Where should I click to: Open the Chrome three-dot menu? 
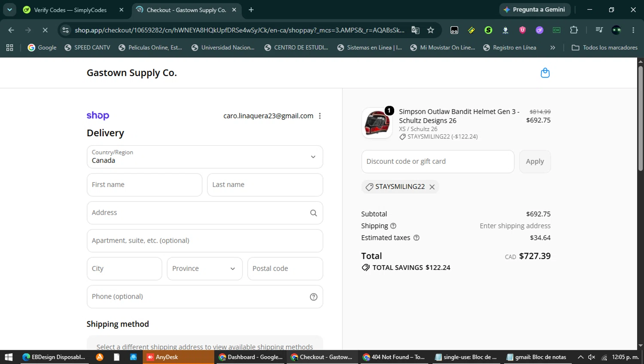pos(633,30)
